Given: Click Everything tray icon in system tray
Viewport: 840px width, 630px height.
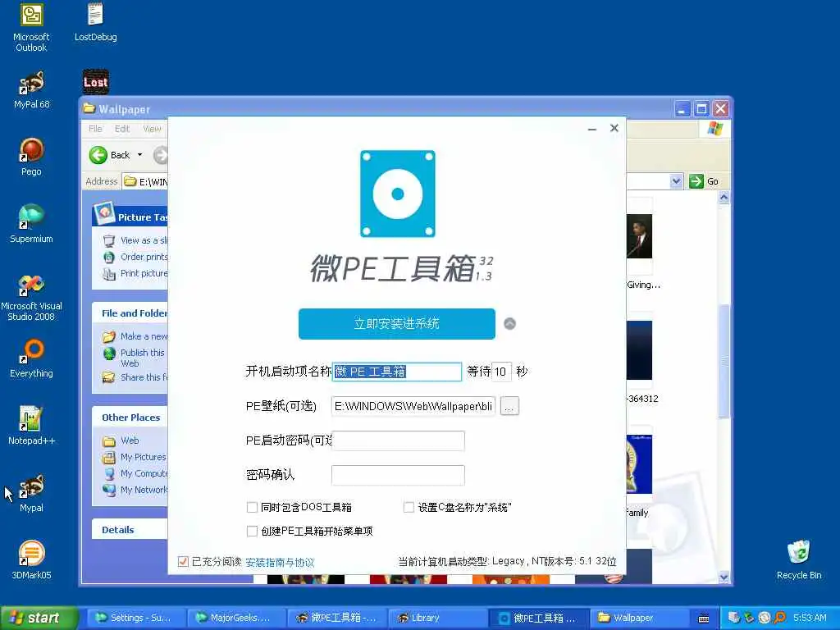Looking at the screenshot, I should [x=780, y=618].
